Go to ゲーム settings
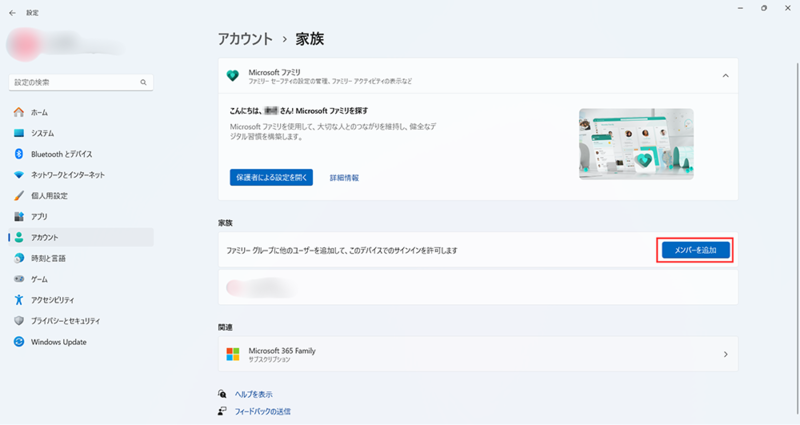The width and height of the screenshot is (800, 425). click(81, 279)
